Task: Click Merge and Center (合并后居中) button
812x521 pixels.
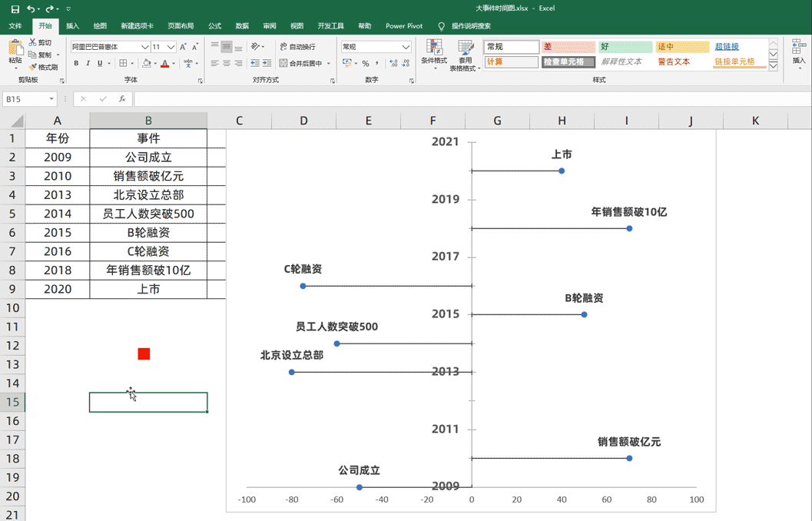Action: (300, 63)
